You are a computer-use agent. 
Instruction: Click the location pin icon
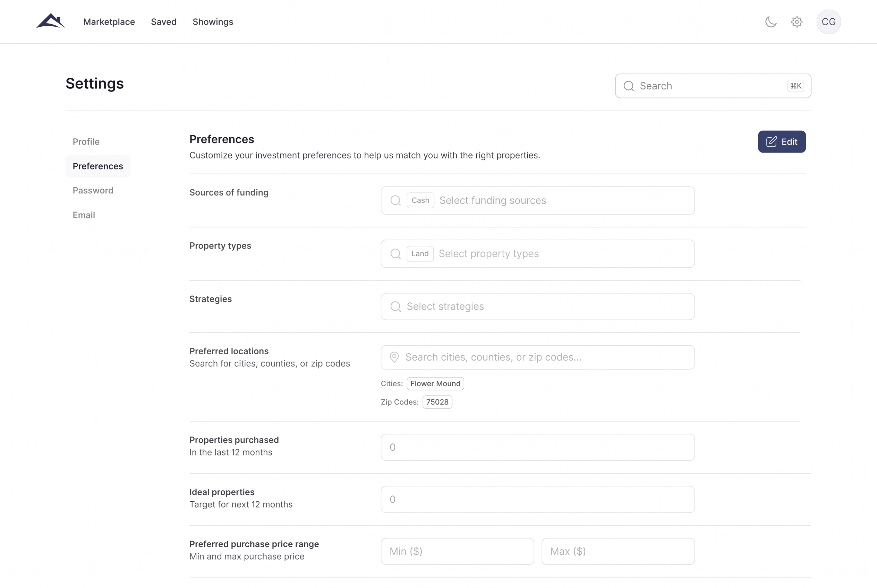coord(394,357)
